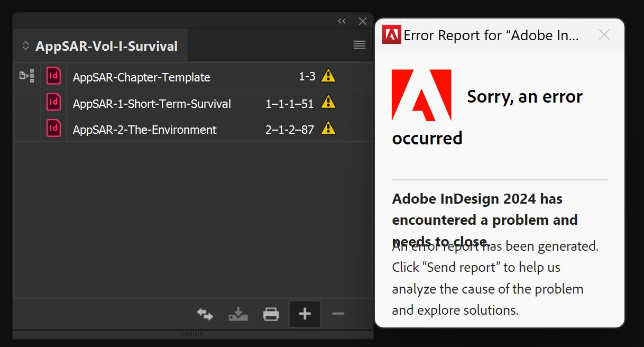Viewport: 644px width, 347px height.
Task: Save the book file
Action: coord(238,315)
